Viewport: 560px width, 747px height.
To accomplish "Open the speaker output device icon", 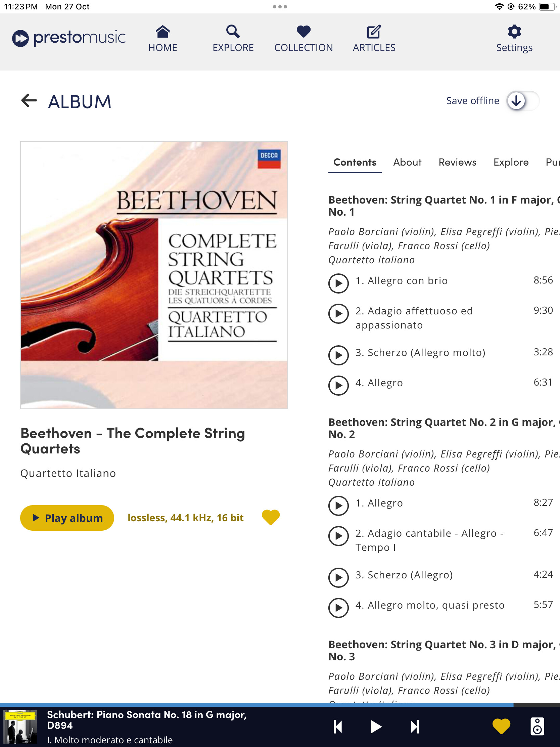I will [x=537, y=727].
